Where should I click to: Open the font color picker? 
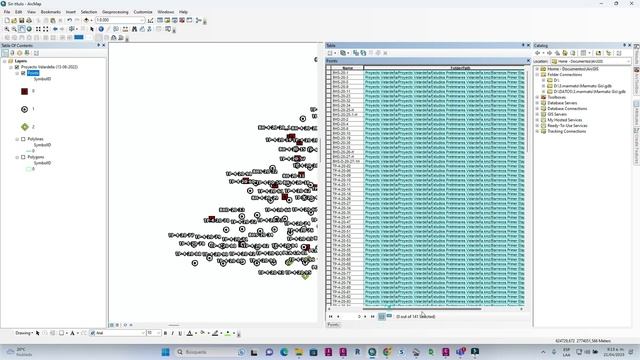point(191,333)
